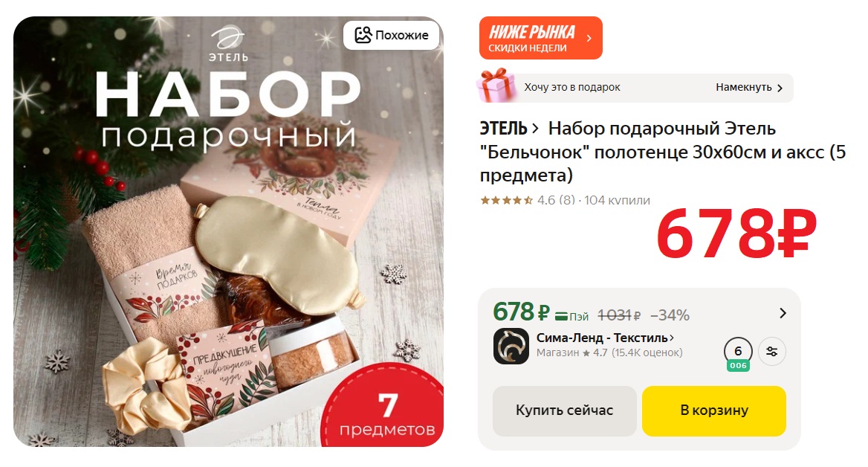Click the Хочу это в подарок bar
868x467 pixels.
click(x=635, y=88)
